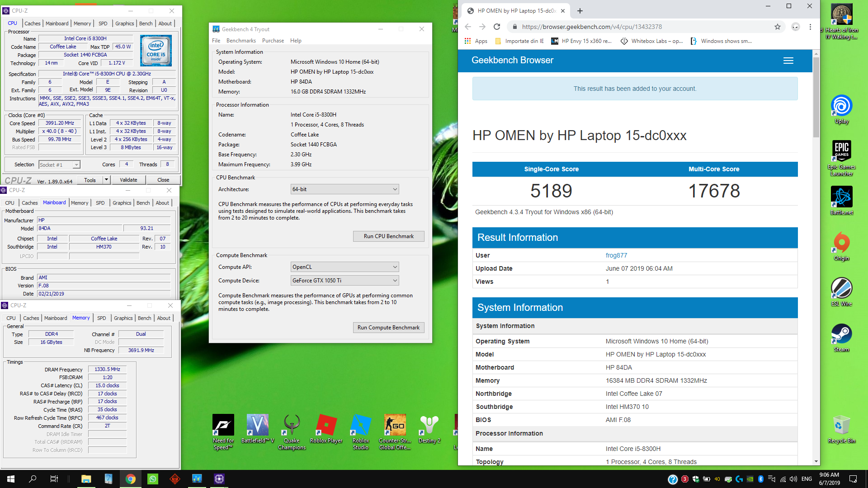The width and height of the screenshot is (868, 488).
Task: Open the Action Center notifications icon
Action: pos(853,479)
